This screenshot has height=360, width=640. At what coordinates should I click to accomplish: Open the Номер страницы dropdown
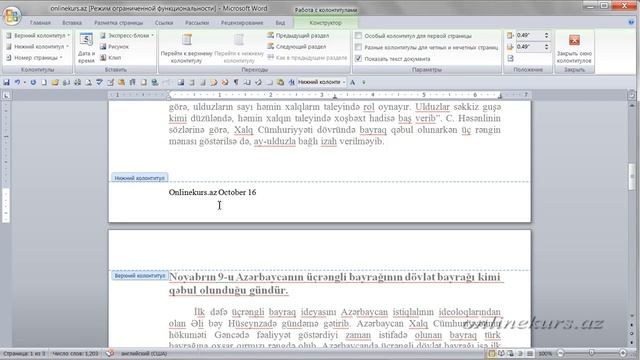tap(34, 58)
